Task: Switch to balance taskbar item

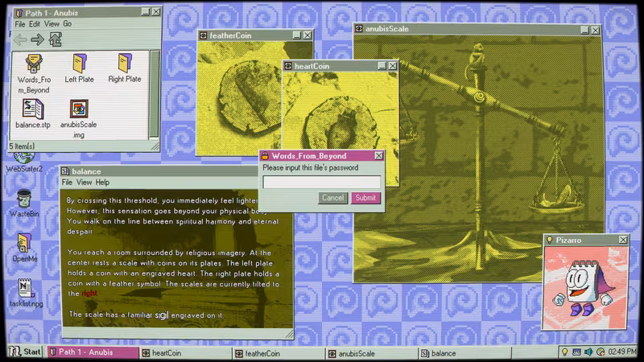Action: point(465,353)
